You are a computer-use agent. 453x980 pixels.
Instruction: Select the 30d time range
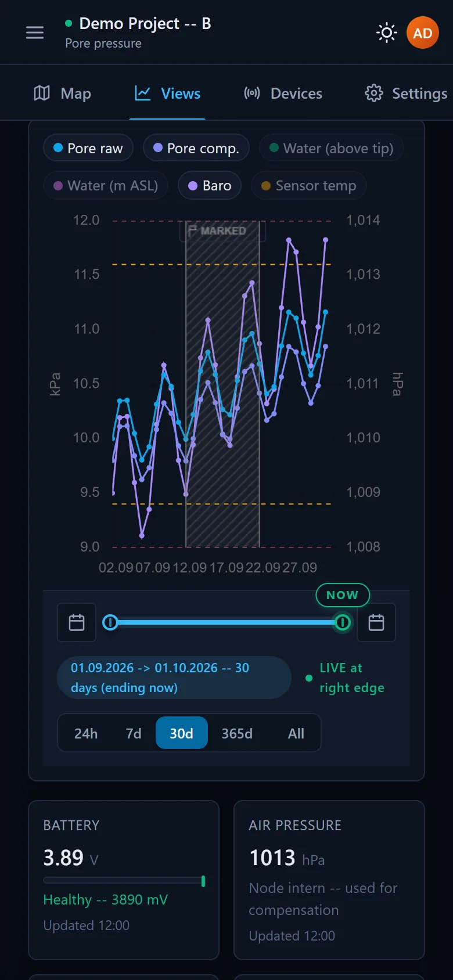pyautogui.click(x=181, y=733)
